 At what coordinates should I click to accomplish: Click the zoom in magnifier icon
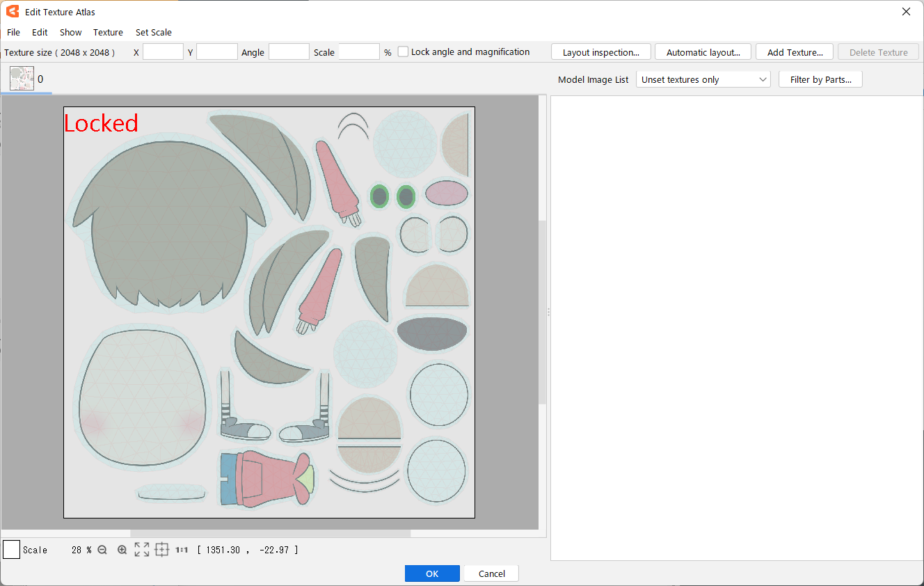pyautogui.click(x=122, y=550)
